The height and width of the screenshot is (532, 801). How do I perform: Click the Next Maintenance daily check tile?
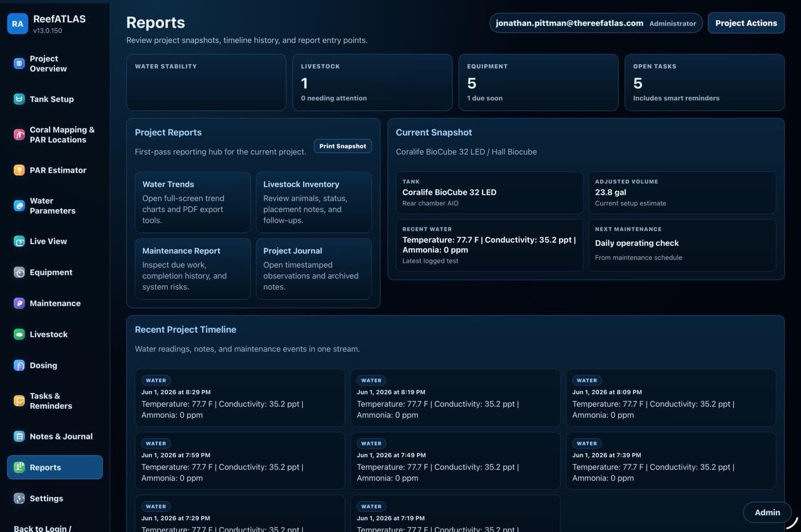pos(682,245)
